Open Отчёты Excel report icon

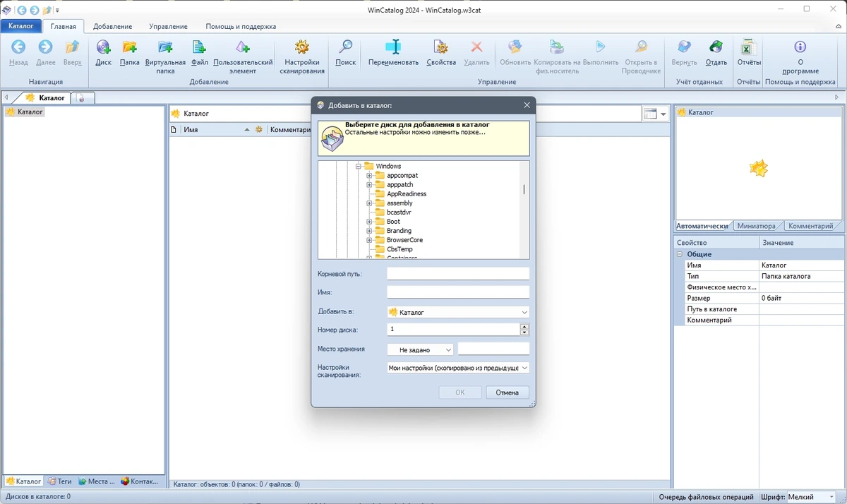coord(748,47)
